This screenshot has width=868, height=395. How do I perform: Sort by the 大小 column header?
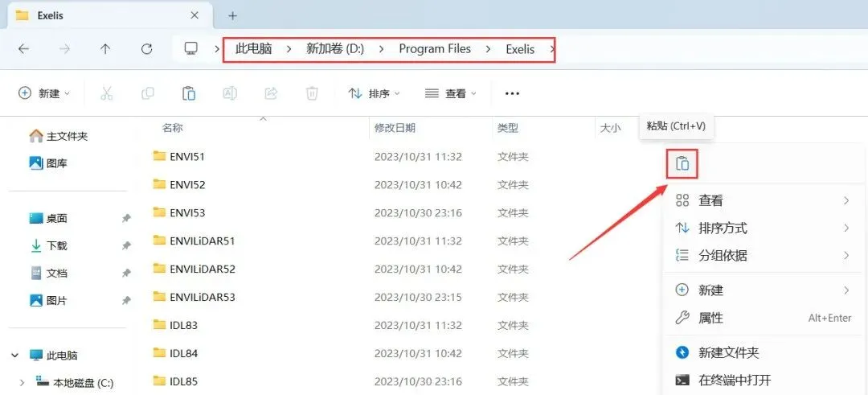click(611, 128)
